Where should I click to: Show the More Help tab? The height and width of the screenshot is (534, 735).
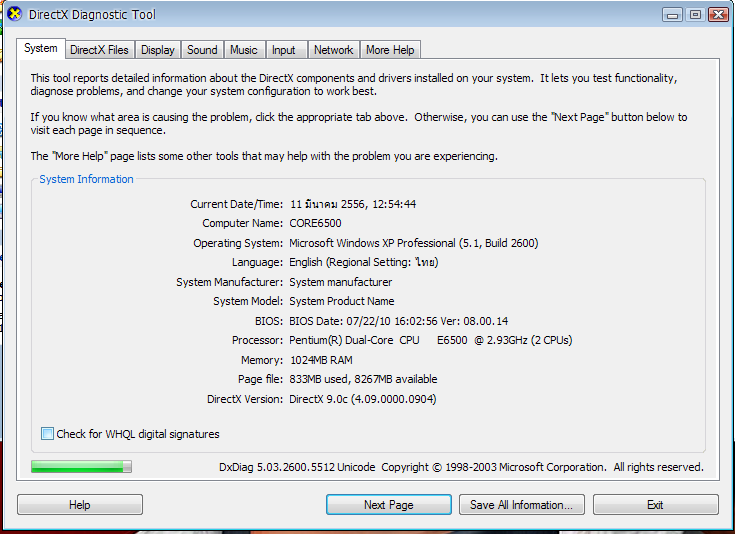(390, 50)
